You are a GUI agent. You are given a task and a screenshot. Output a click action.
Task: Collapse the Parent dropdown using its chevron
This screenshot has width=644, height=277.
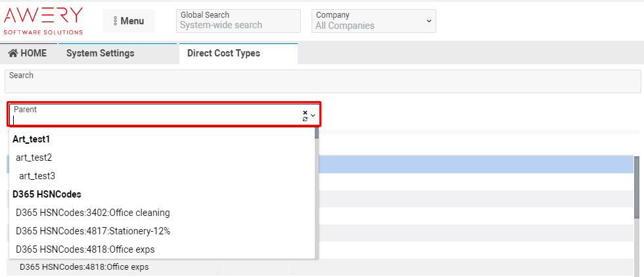[313, 116]
